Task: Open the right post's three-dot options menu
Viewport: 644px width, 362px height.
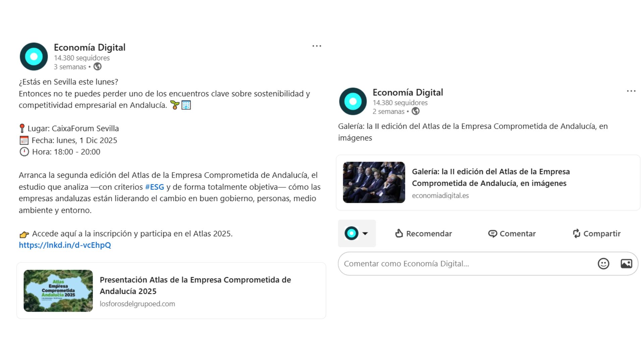Action: coord(631,91)
